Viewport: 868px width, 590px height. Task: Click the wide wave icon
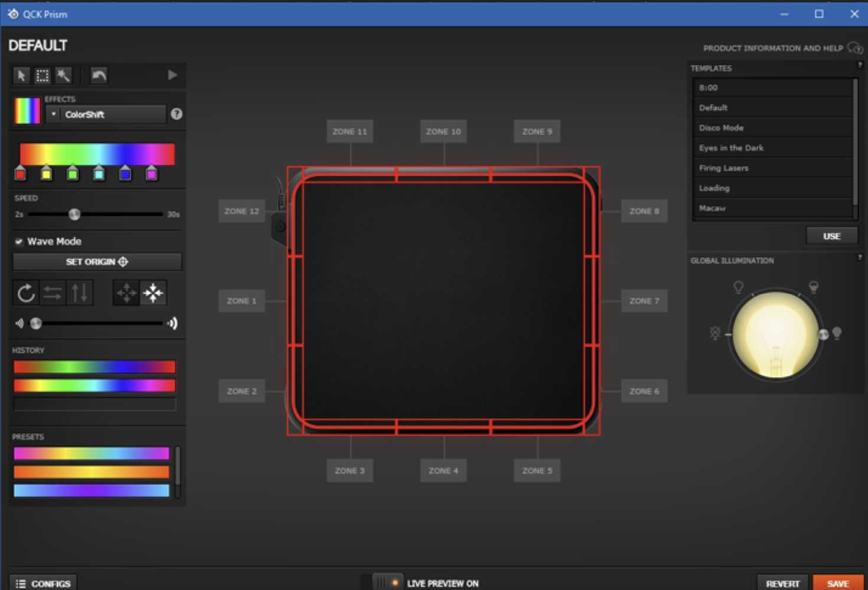tap(172, 323)
